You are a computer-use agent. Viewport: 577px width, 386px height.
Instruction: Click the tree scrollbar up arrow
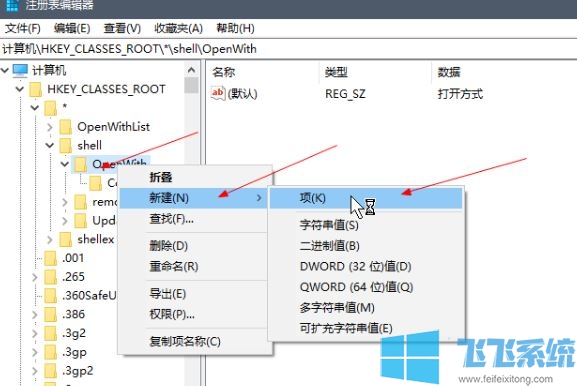[191, 70]
